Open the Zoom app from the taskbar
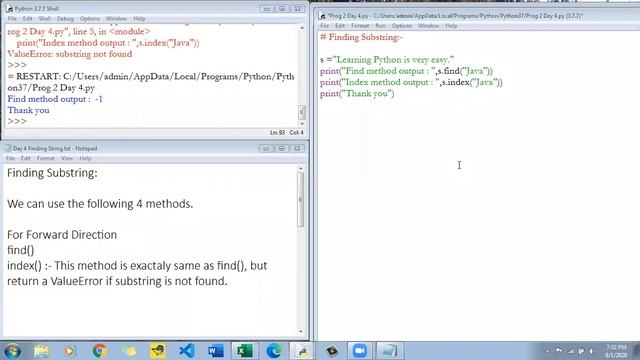 [360, 351]
